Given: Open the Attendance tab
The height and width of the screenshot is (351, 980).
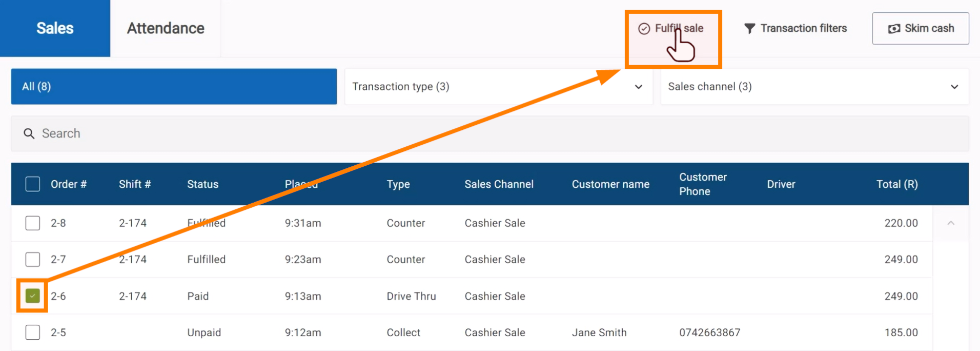Looking at the screenshot, I should point(166,28).
